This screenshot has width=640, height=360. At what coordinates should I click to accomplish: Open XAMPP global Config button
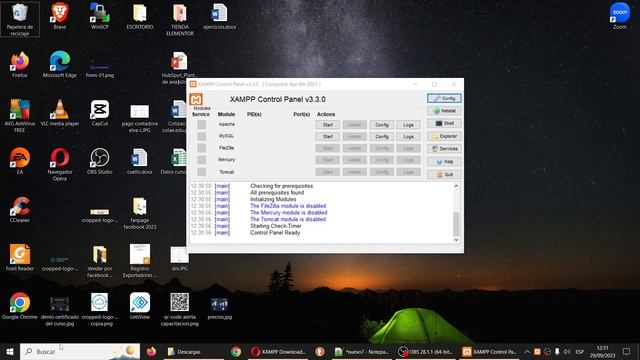[x=444, y=98]
